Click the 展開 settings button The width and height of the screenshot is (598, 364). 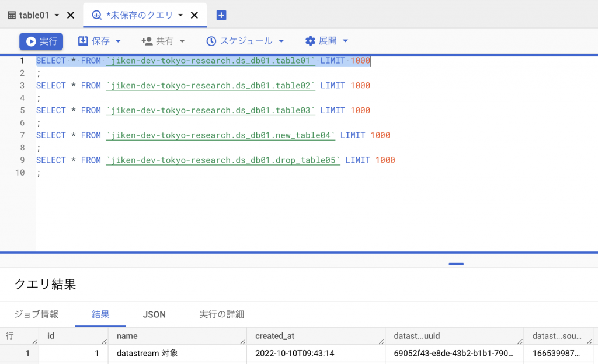coord(326,41)
